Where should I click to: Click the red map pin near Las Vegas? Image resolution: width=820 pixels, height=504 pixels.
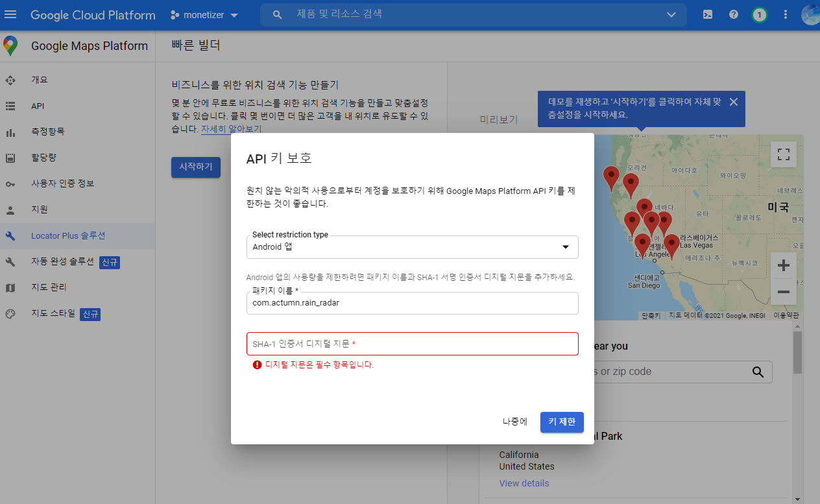pos(671,246)
